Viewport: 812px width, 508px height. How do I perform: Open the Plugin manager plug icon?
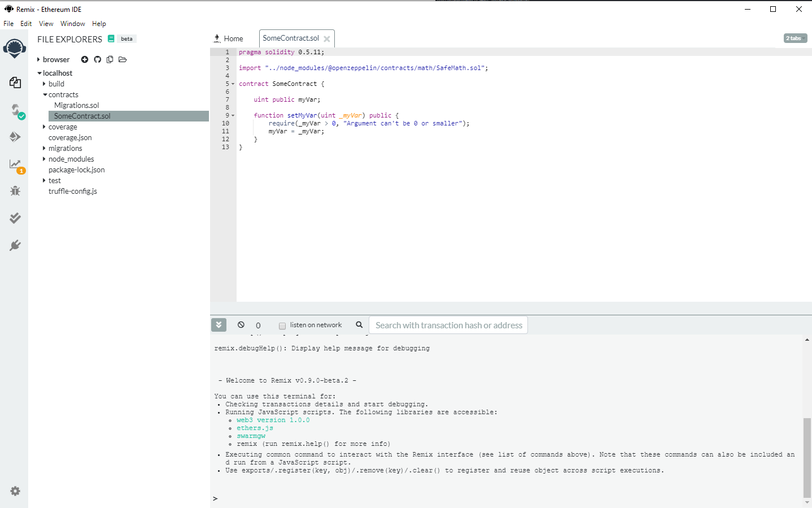click(x=15, y=245)
